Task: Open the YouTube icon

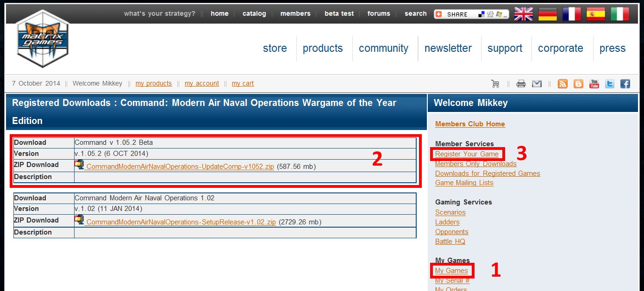Action: pos(594,84)
